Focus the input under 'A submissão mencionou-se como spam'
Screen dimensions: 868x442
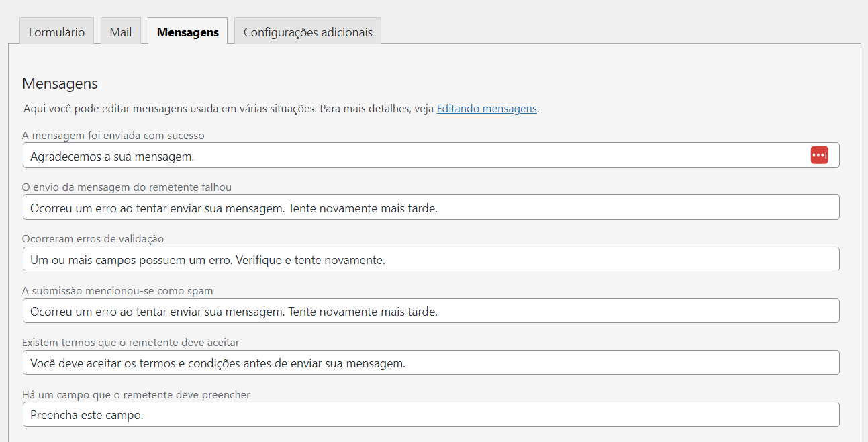click(x=430, y=311)
